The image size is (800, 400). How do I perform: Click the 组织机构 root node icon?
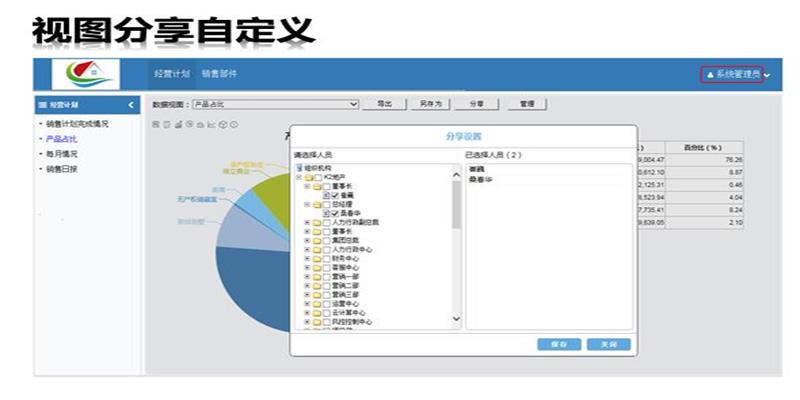[298, 168]
